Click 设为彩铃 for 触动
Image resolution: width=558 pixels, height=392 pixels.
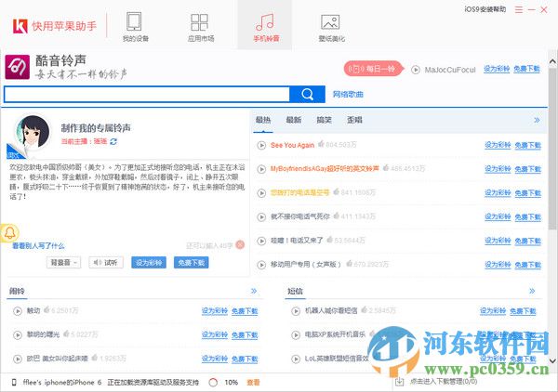pos(214,311)
